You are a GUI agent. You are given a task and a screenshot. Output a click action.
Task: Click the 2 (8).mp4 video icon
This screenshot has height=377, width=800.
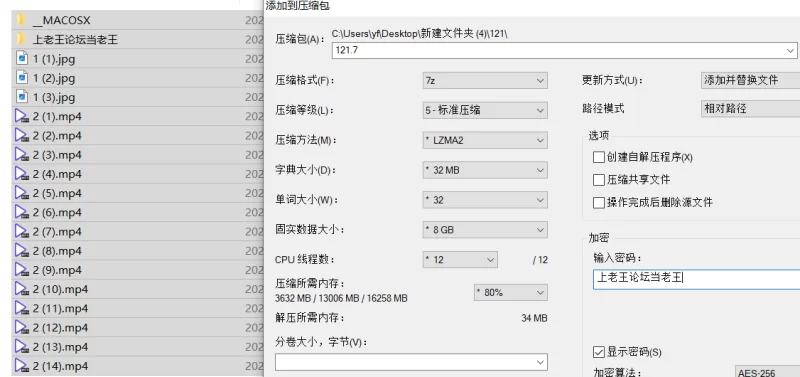[x=21, y=250]
